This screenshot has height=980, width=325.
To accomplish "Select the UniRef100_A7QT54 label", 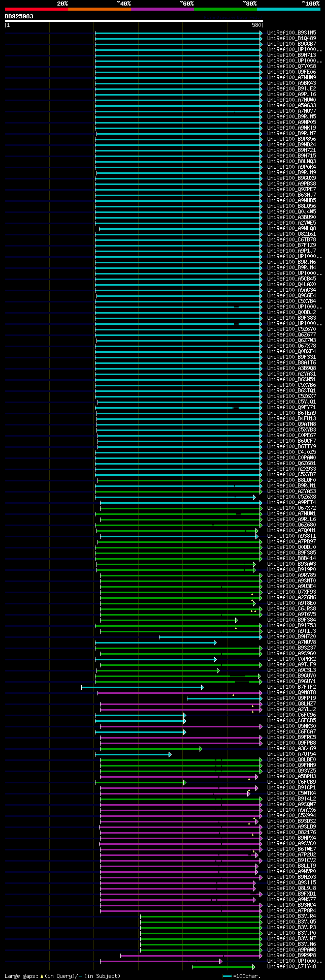I will coord(291,754).
